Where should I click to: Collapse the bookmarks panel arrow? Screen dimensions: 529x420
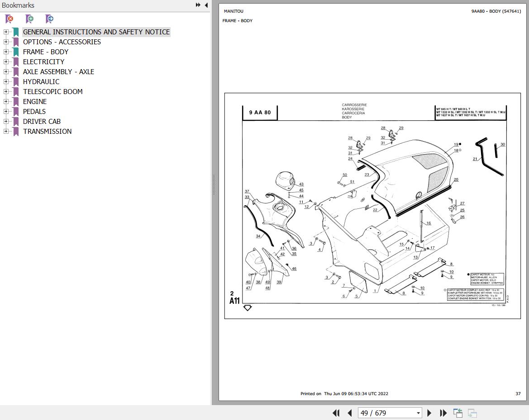pos(206,5)
